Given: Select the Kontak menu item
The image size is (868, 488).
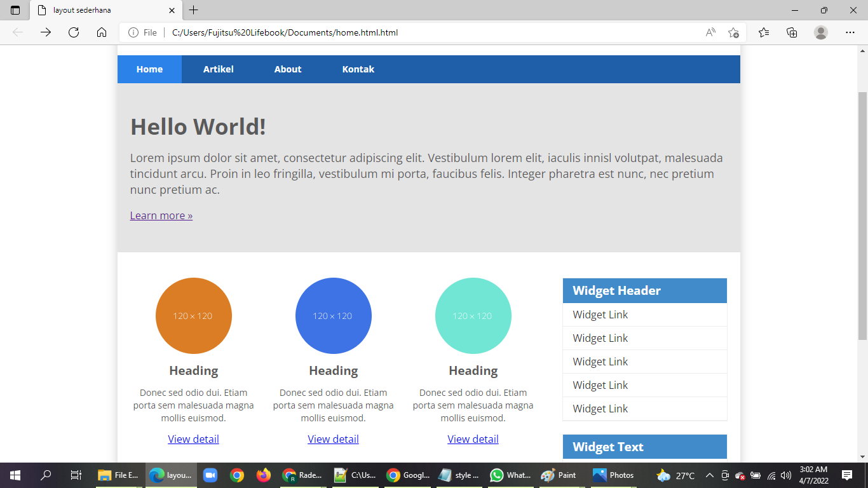Looking at the screenshot, I should point(358,69).
